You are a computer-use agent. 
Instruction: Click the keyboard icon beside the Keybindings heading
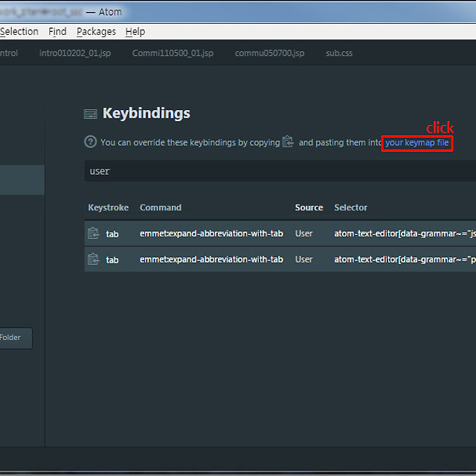point(91,114)
